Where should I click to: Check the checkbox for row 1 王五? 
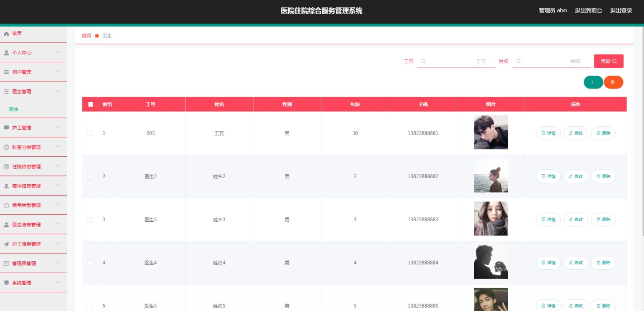pos(90,133)
